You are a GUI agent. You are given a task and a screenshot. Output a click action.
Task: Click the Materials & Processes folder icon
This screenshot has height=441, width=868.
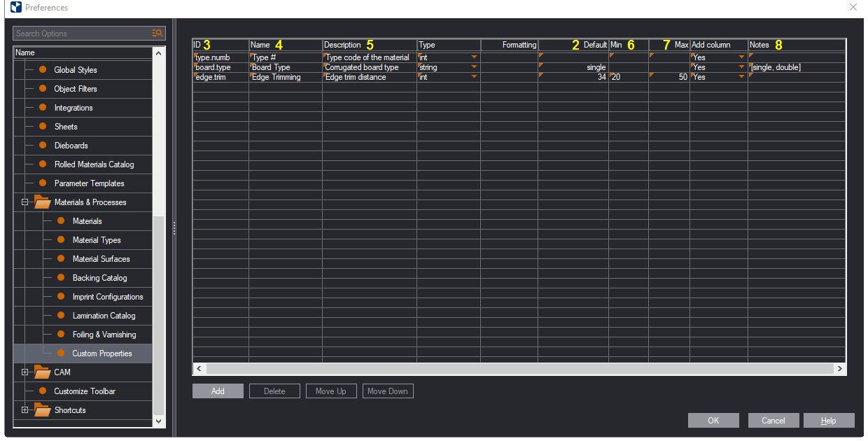point(43,202)
